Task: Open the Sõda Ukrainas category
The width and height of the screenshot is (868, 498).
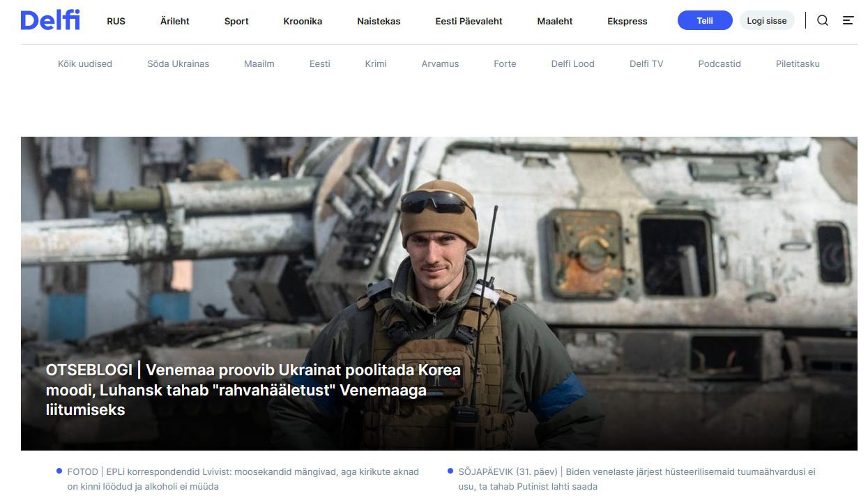Action: coord(178,64)
